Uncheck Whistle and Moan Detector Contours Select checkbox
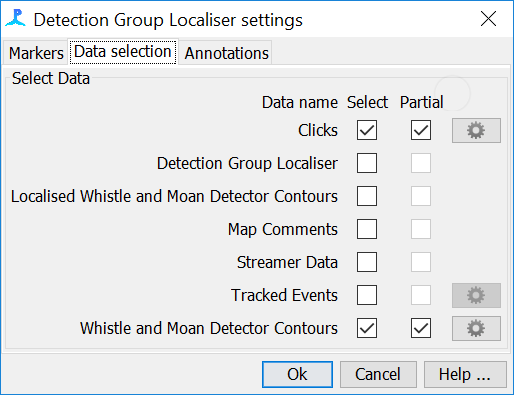 click(x=367, y=328)
